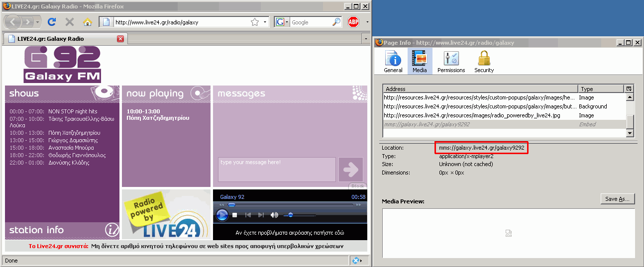Stop playback with the square stop button
Viewport: 644px width, 267px height.
point(235,215)
